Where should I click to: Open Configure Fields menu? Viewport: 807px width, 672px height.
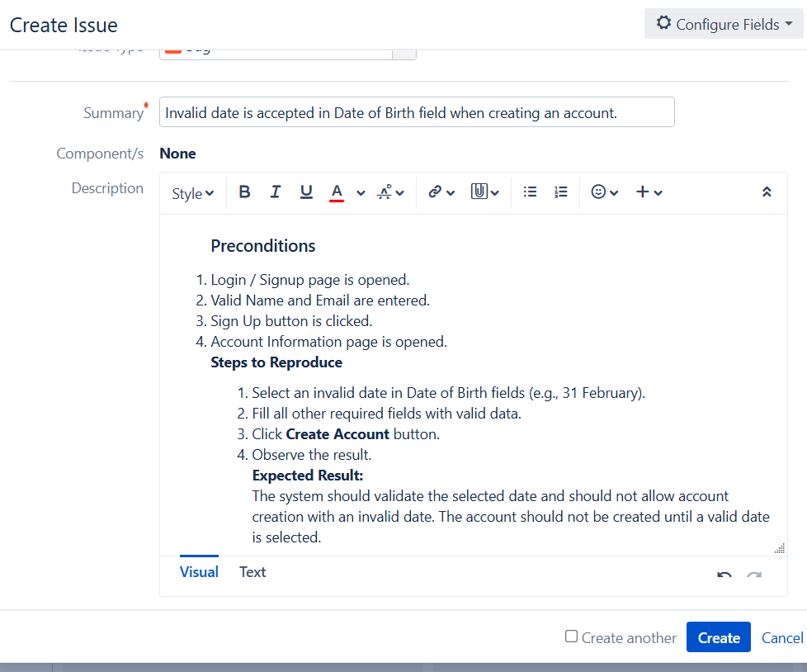point(724,24)
